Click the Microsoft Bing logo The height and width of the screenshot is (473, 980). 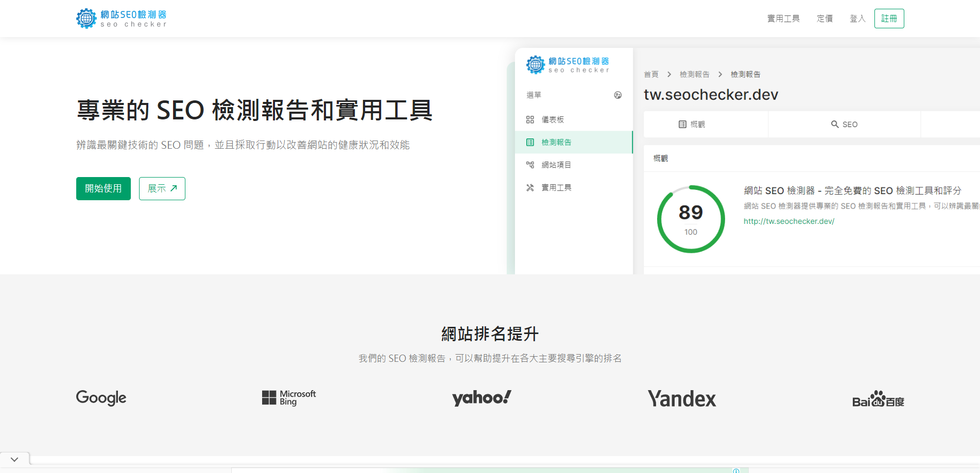[288, 398]
